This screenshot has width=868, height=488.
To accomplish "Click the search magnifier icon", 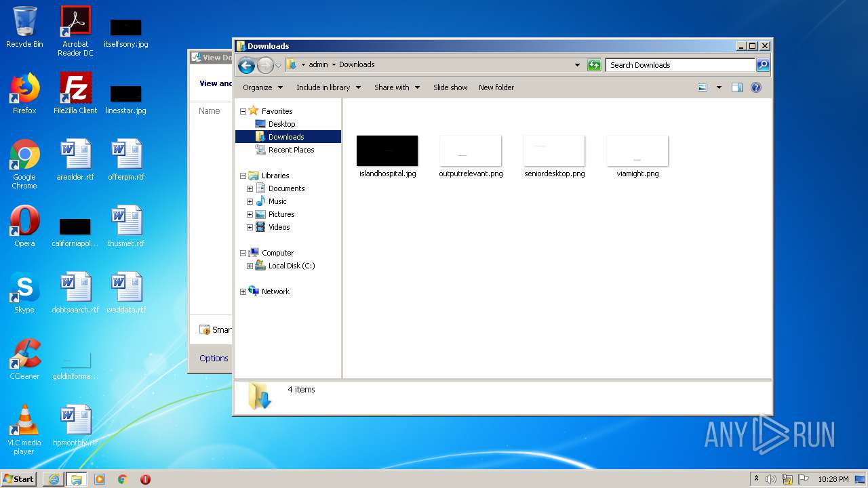I will click(763, 65).
